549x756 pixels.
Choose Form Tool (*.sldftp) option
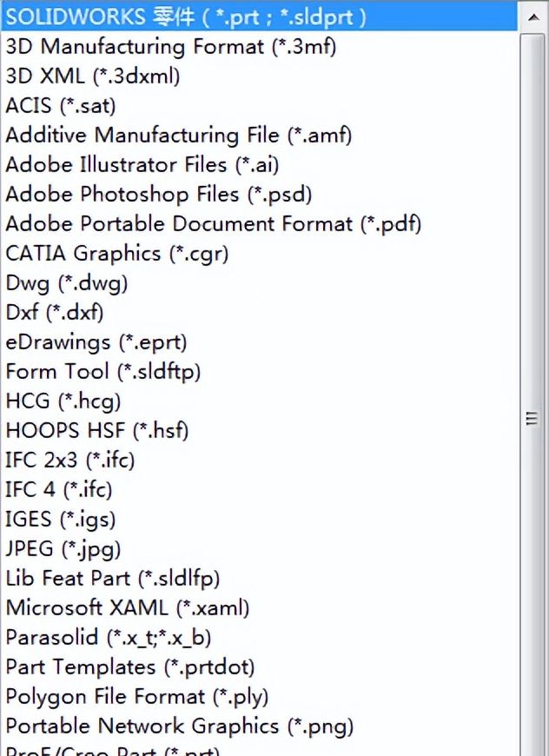click(x=103, y=371)
